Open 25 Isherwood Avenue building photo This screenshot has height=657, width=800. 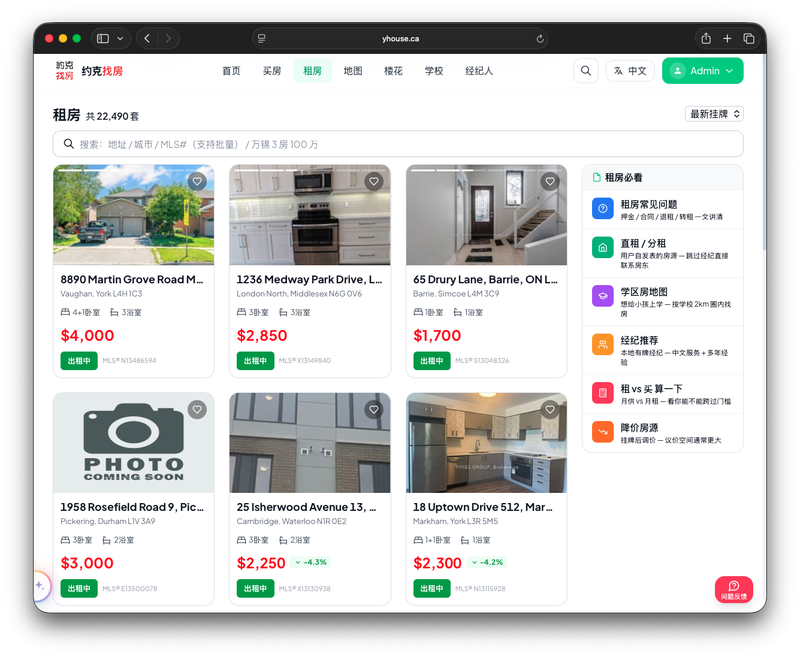click(x=310, y=443)
